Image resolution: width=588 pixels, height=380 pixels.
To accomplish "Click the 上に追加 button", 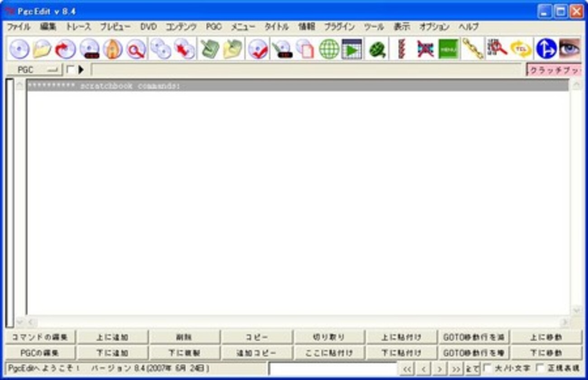I will [112, 337].
